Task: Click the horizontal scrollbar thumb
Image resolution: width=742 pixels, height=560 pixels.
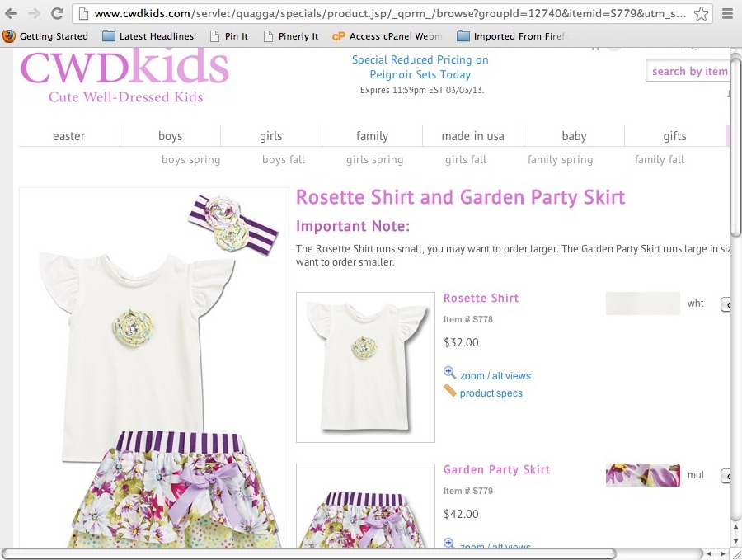Action: pos(309,553)
